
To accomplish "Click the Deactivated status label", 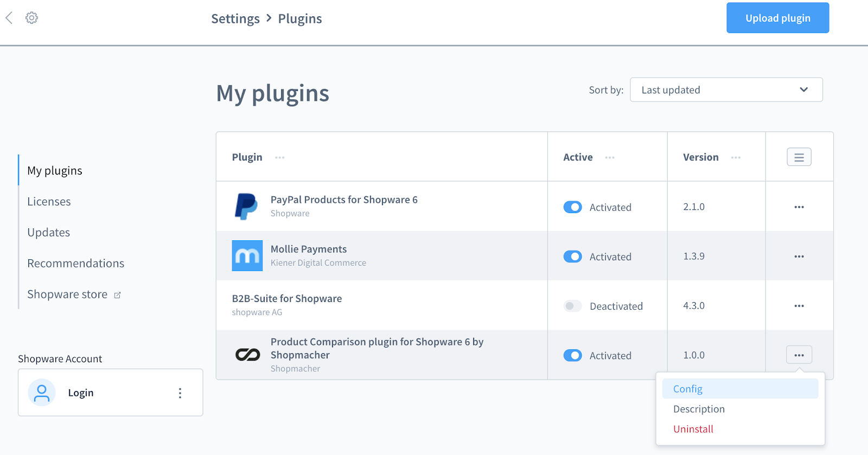I will tap(616, 306).
